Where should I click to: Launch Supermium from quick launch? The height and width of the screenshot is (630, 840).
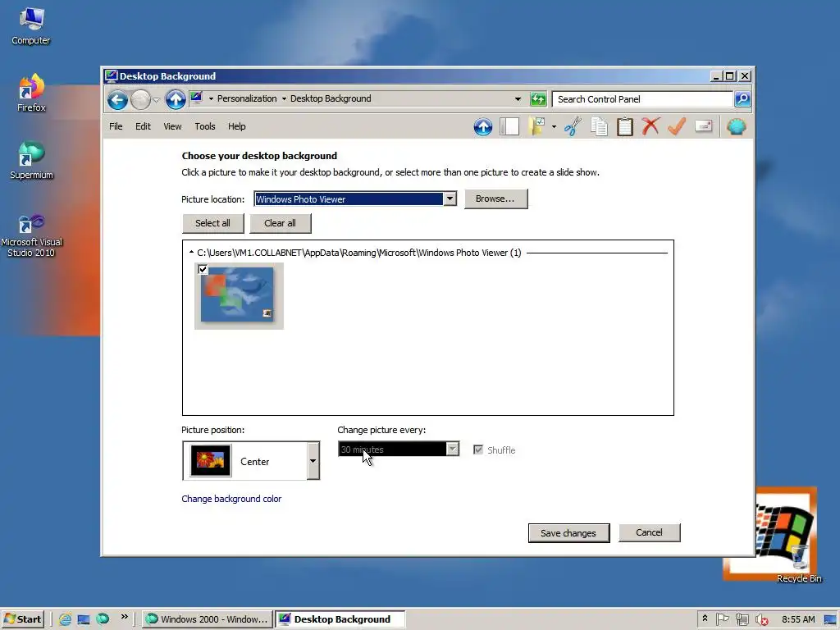coord(103,619)
